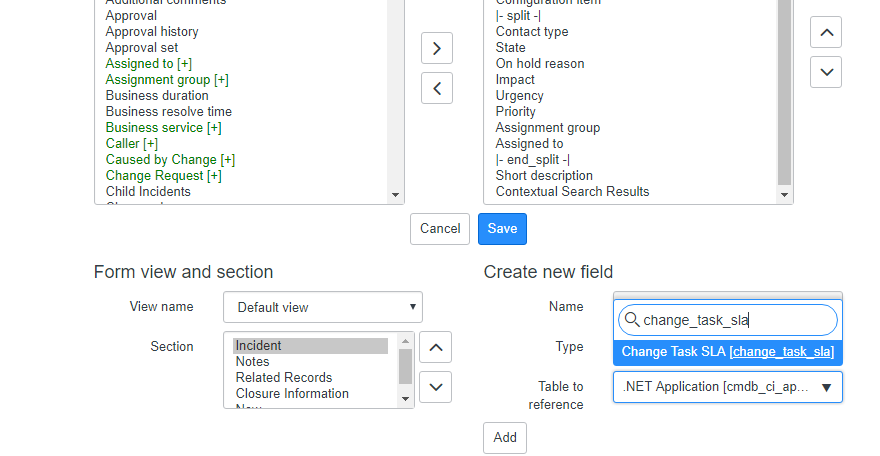
Task: Click up arrow of Section list scrollbar
Action: click(405, 341)
